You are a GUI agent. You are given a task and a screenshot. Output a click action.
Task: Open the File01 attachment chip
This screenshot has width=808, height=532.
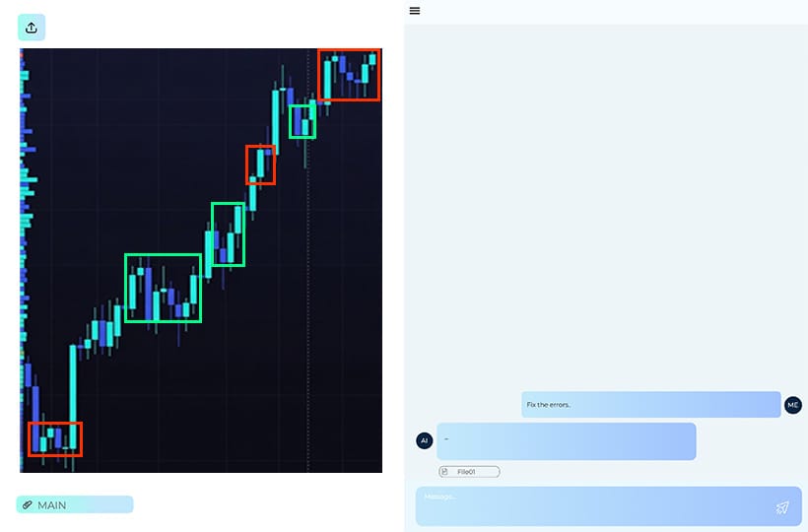tap(469, 472)
